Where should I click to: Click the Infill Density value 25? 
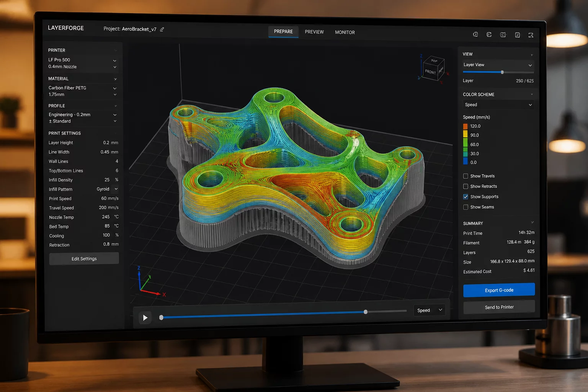coord(107,180)
